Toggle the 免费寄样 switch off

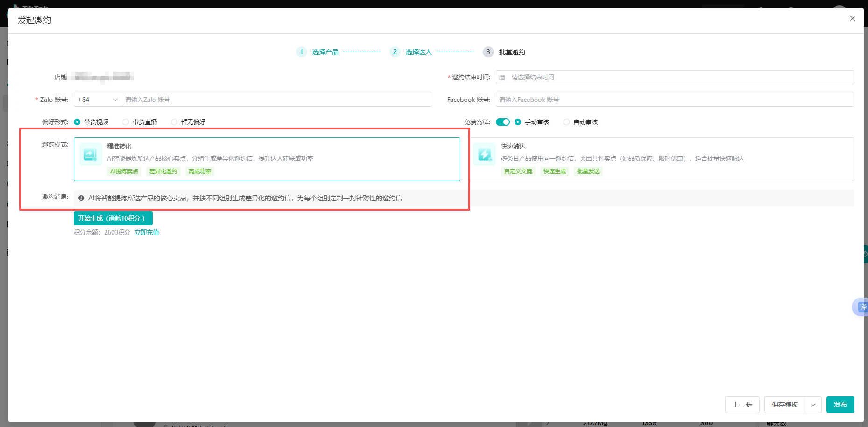tap(503, 121)
